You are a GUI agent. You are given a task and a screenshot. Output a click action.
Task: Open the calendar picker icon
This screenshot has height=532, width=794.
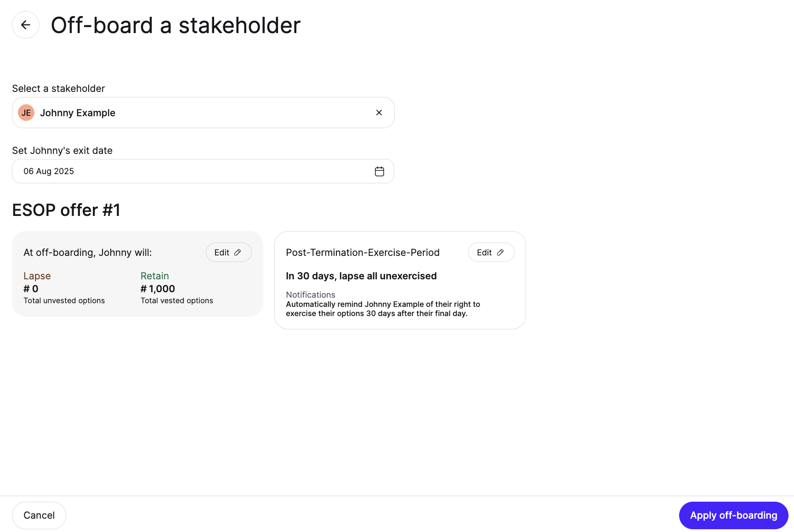[x=380, y=171]
